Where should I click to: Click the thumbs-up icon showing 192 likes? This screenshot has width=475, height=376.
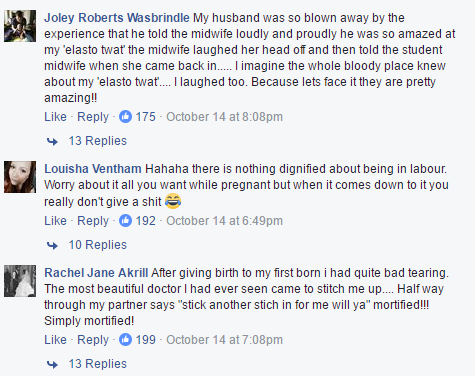click(x=126, y=221)
